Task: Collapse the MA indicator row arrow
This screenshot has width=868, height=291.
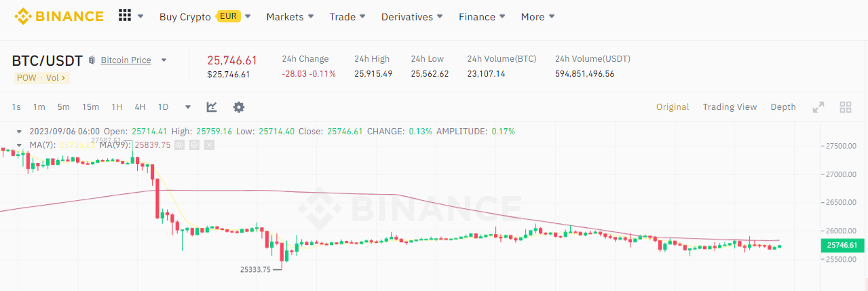Action: coord(19,144)
